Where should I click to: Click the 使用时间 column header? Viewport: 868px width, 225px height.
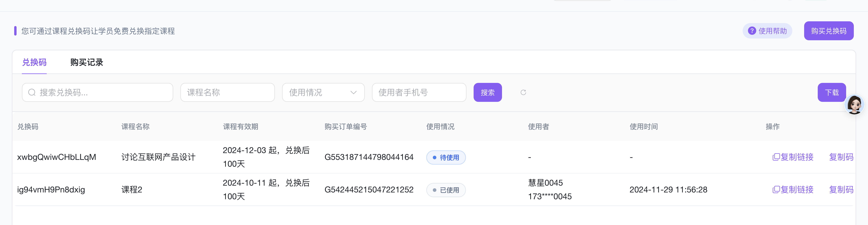tap(644, 127)
